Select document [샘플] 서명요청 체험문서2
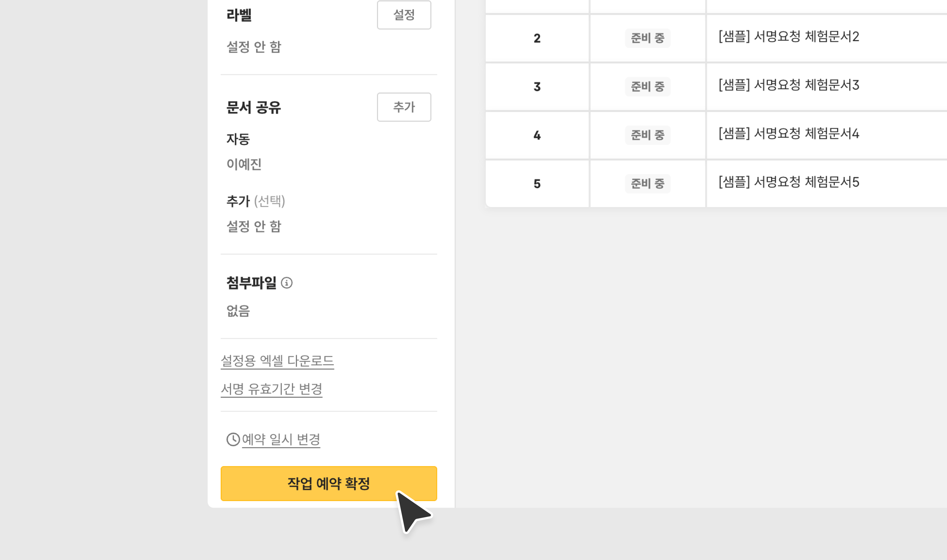Viewport: 947px width, 560px height. [x=788, y=37]
